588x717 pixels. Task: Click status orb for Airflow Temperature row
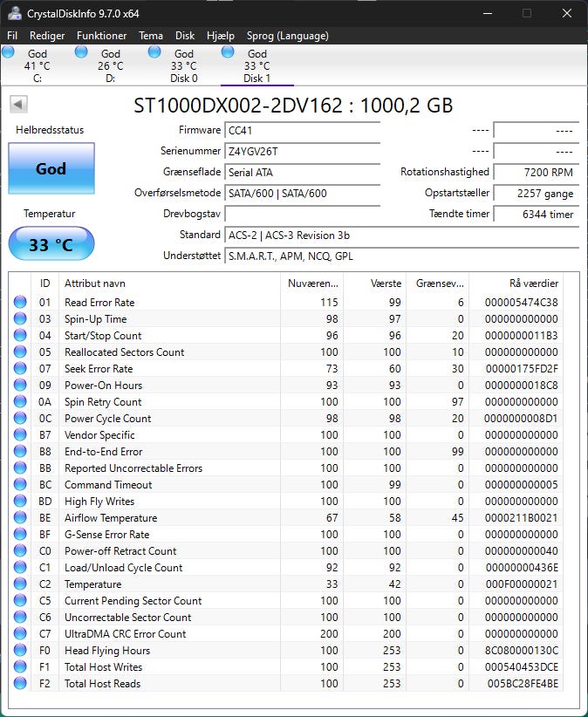(x=20, y=518)
